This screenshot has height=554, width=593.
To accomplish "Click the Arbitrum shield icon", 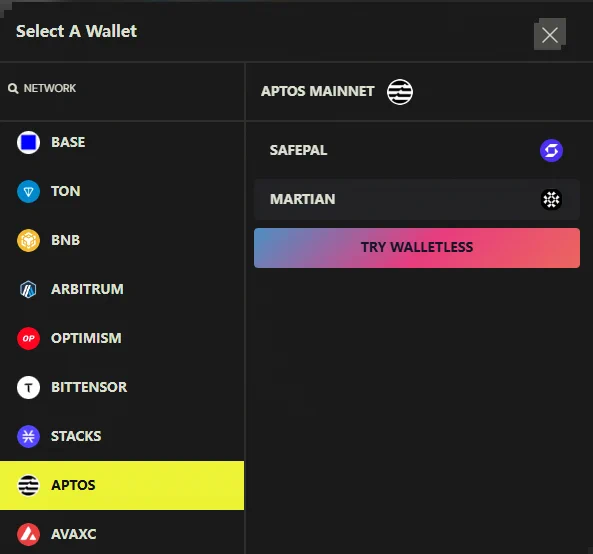I will [x=28, y=289].
